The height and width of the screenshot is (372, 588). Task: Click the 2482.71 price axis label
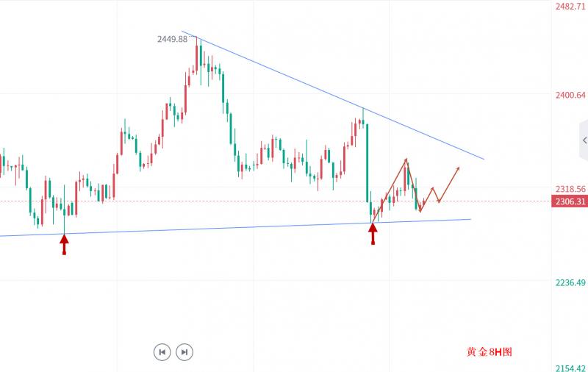click(x=569, y=7)
